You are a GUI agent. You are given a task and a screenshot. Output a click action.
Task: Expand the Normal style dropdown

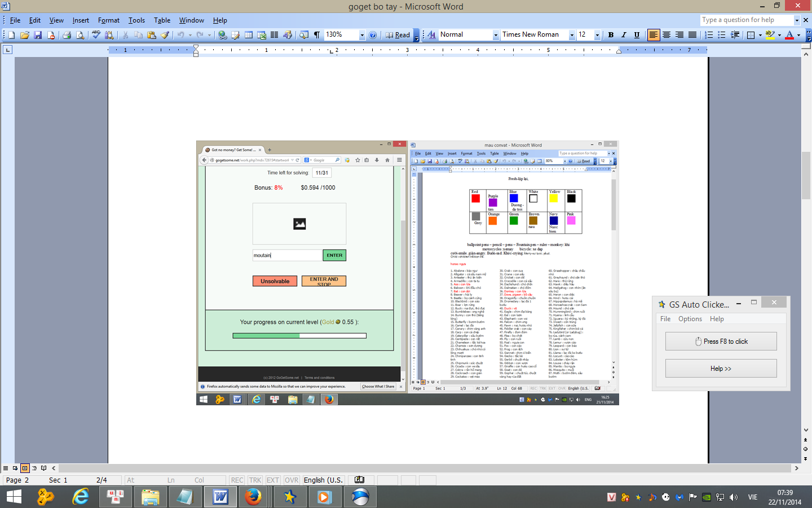pyautogui.click(x=496, y=35)
